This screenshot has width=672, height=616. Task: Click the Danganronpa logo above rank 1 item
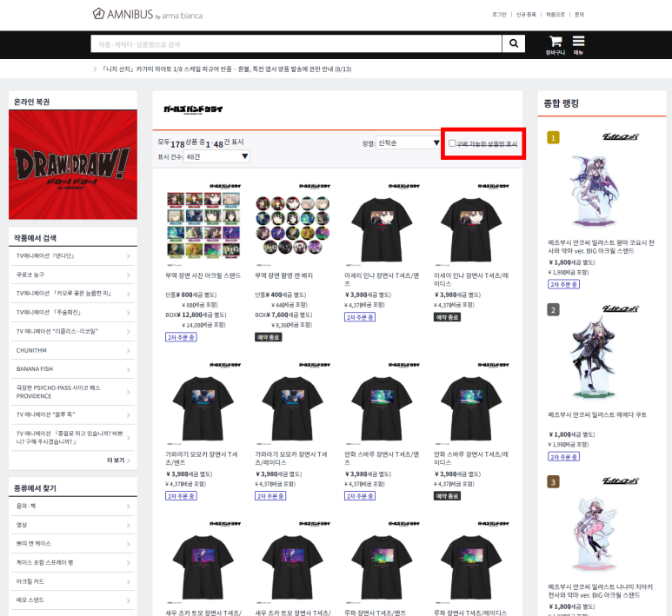click(620, 136)
